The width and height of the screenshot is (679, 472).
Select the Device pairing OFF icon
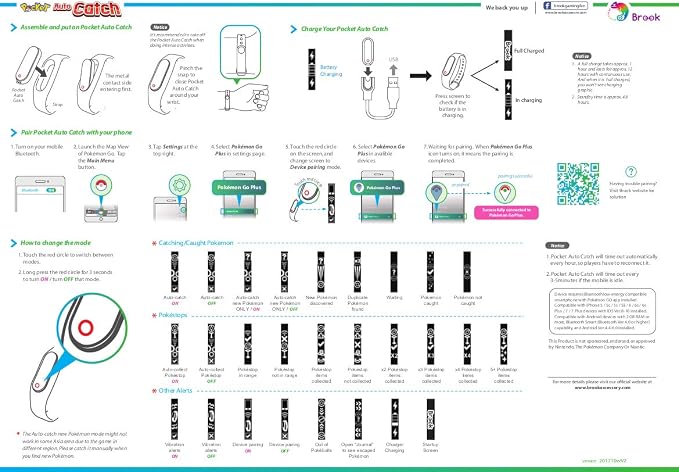[284, 419]
